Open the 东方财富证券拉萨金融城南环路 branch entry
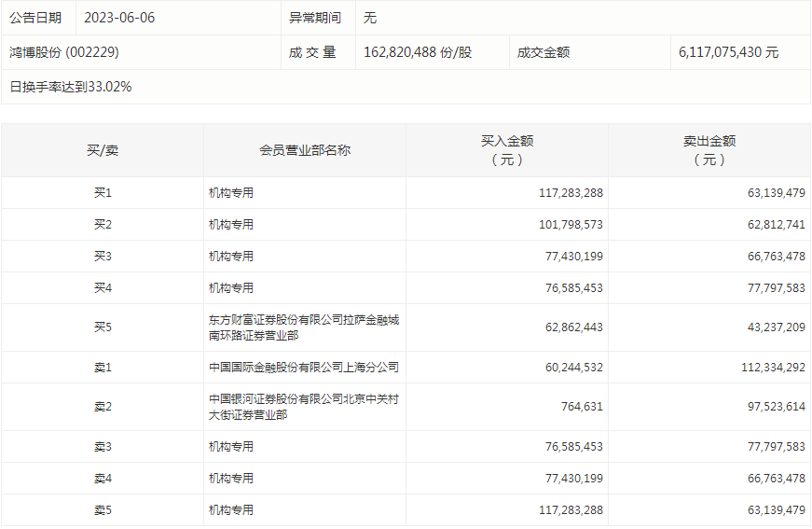 (x=304, y=327)
